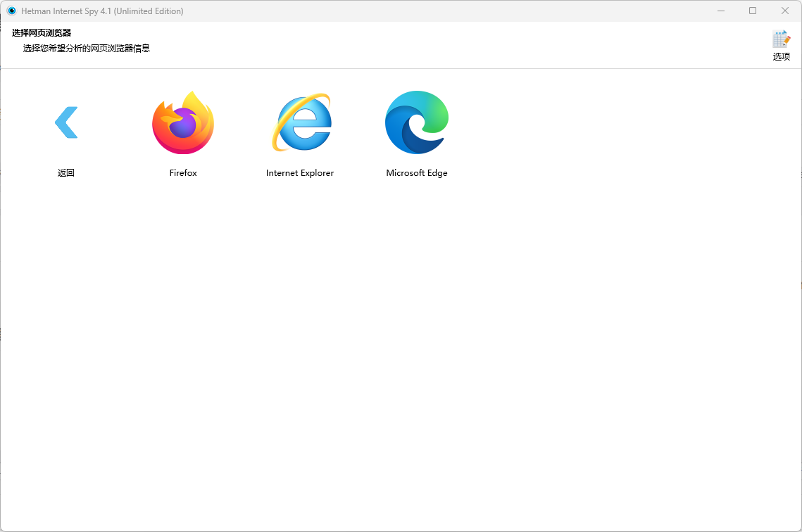This screenshot has width=802, height=532.
Task: Click the Hetman Internet Spy title bar icon
Action: click(10, 11)
